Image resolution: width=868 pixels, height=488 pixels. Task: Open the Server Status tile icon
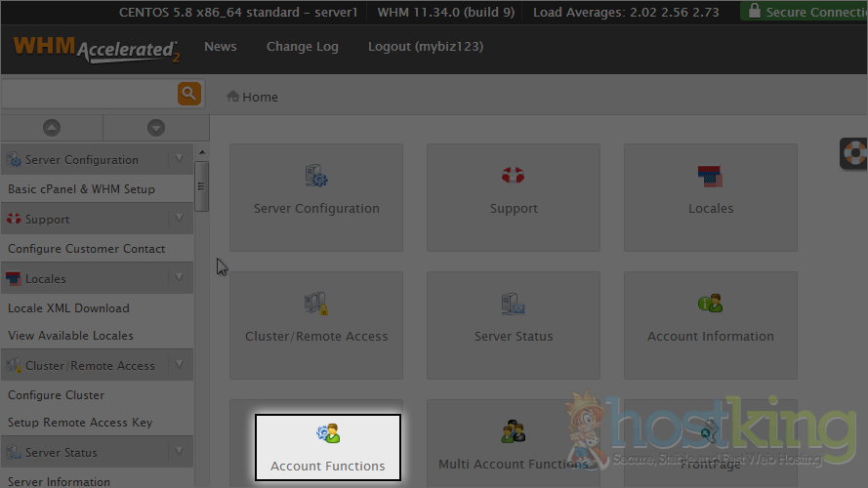pos(514,304)
